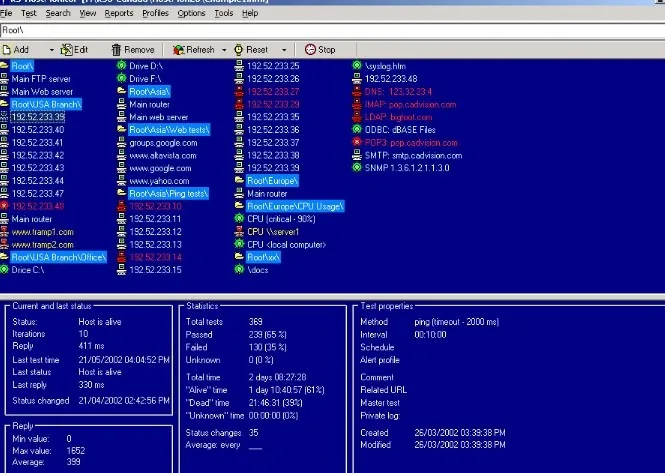Click the Root\ folder path field
The width and height of the screenshot is (665, 473).
click(x=332, y=31)
